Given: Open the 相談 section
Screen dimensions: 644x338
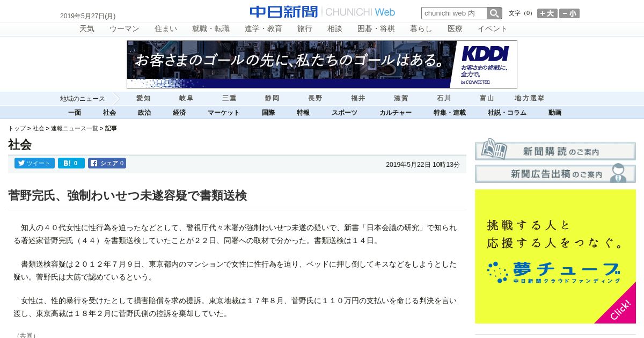Looking at the screenshot, I should click(x=335, y=29).
